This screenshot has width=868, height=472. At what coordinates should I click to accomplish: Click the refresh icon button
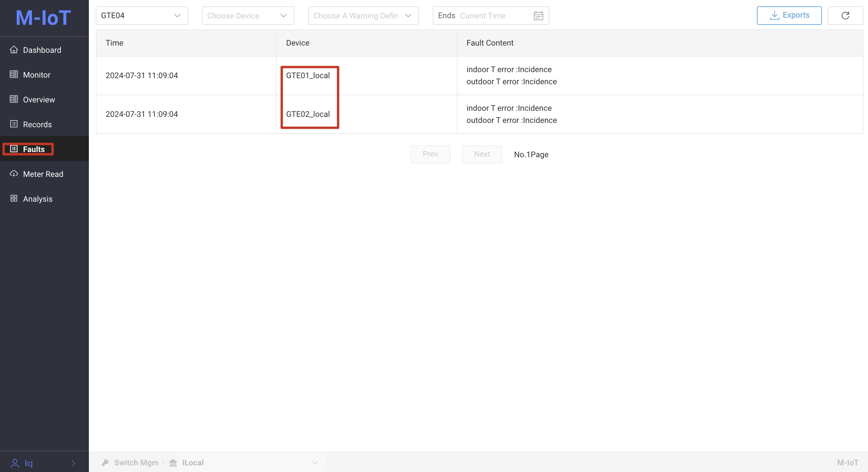pyautogui.click(x=845, y=16)
